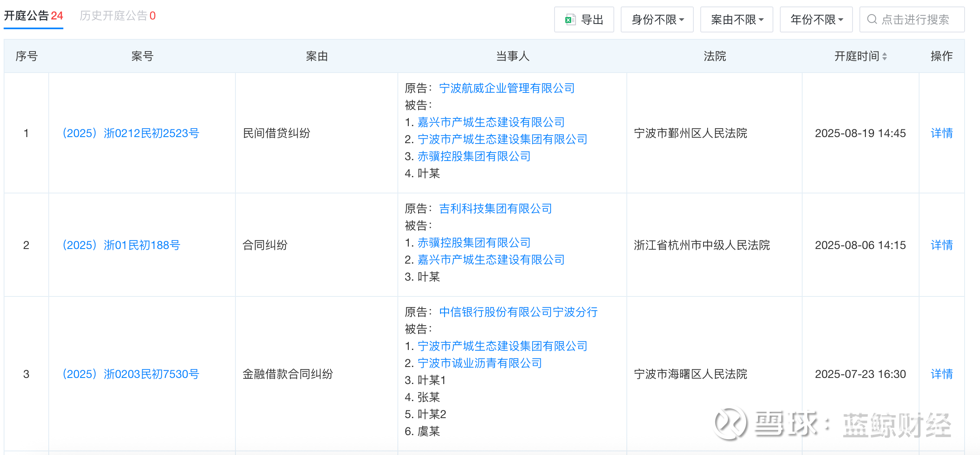View 详情 for the 2025-08-06 hearing

point(941,245)
